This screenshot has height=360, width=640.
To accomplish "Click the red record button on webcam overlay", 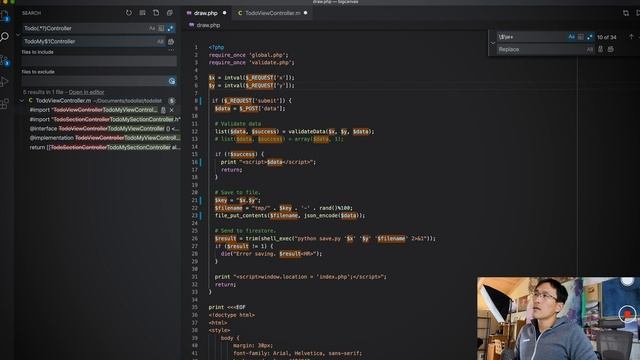I will click(627, 314).
